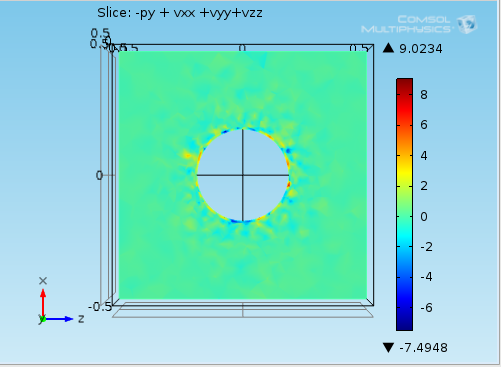
Task: Click the -0.5 axis tick label
Action: coord(100,307)
